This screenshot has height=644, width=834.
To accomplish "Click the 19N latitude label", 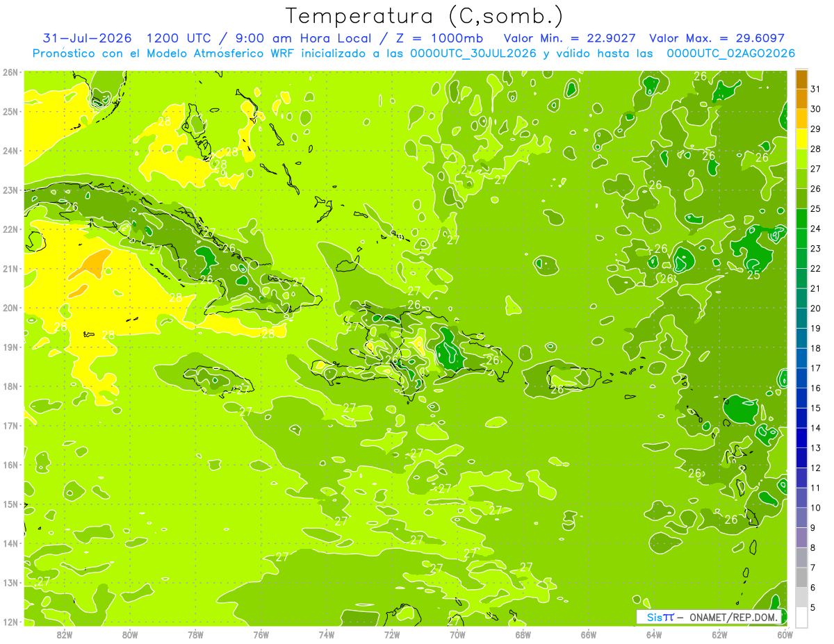I will 10,347.
